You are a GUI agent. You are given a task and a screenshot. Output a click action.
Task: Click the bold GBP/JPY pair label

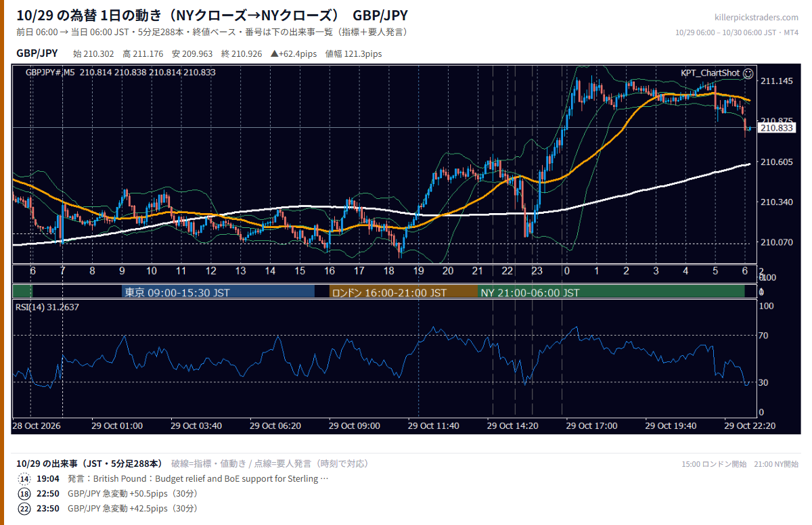pos(37,53)
